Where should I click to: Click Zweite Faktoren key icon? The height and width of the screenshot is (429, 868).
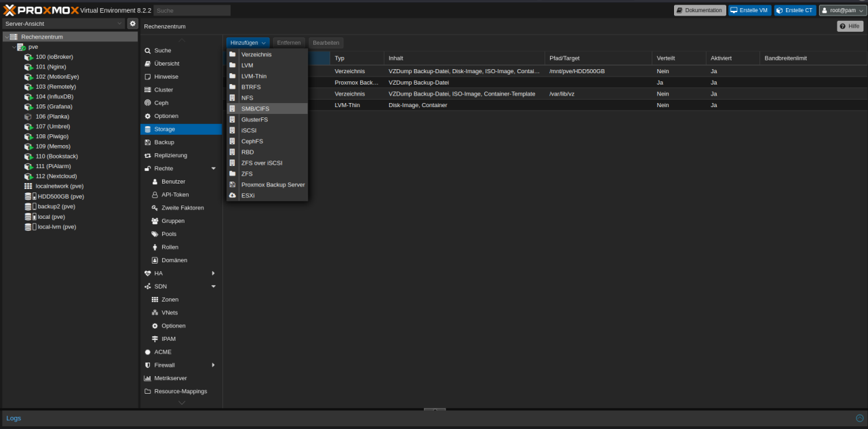(155, 208)
